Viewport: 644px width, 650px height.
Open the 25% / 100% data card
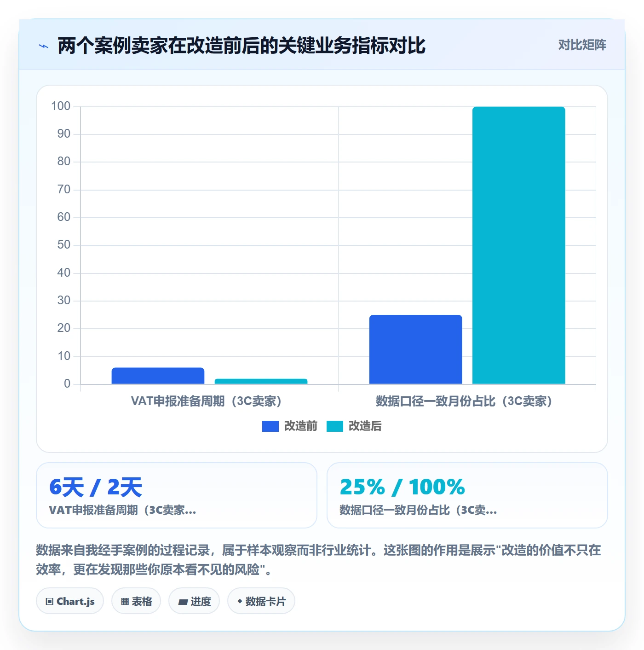[x=467, y=495]
